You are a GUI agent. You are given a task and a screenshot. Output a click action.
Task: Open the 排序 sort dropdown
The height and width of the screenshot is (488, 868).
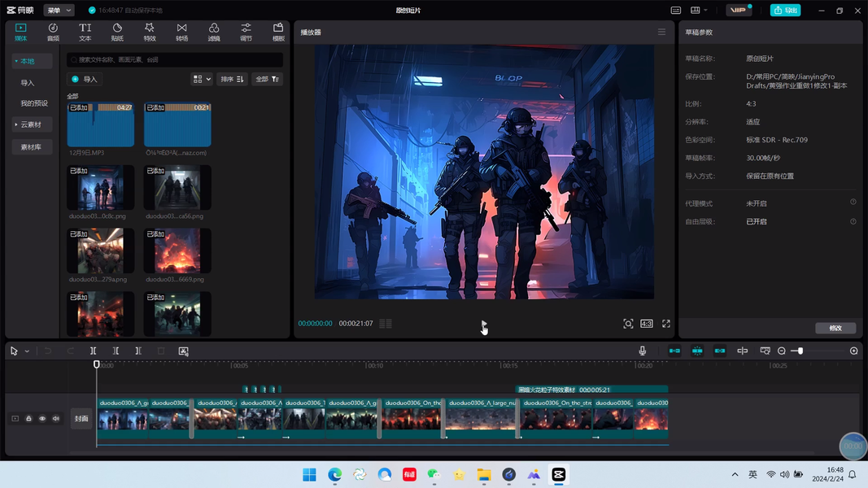(x=231, y=79)
